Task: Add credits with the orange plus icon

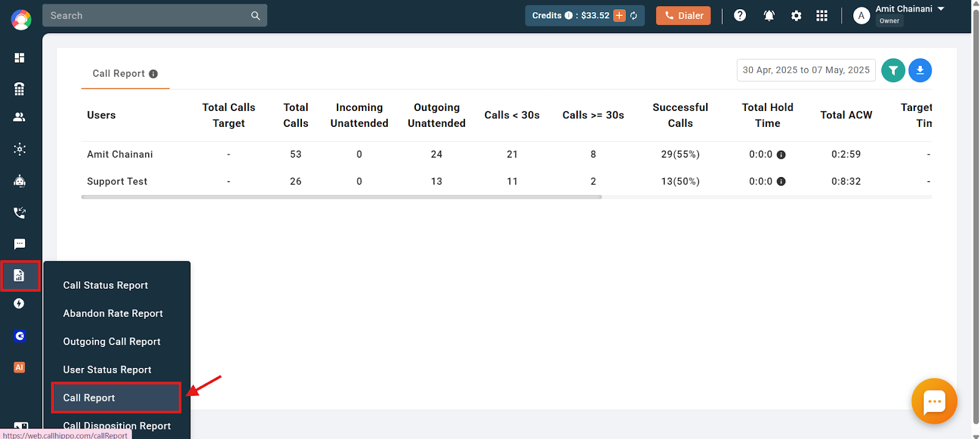Action: click(x=619, y=15)
